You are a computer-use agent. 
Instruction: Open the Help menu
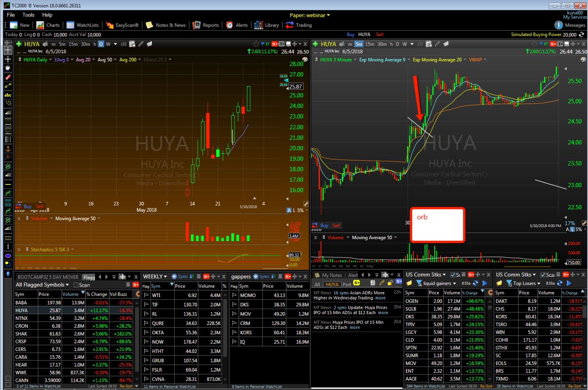coord(47,15)
